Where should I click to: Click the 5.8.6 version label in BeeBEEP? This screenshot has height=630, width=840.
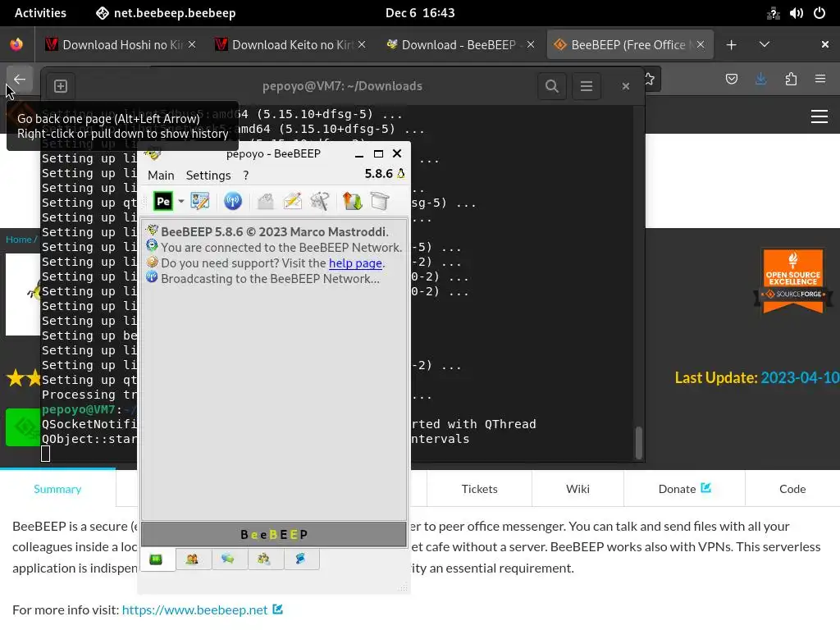[x=379, y=174]
